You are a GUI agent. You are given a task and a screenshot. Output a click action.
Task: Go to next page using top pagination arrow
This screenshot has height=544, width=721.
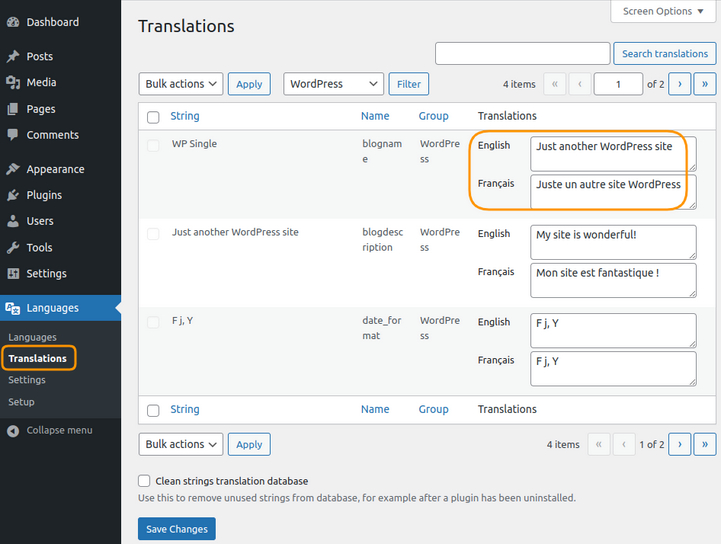pyautogui.click(x=679, y=84)
